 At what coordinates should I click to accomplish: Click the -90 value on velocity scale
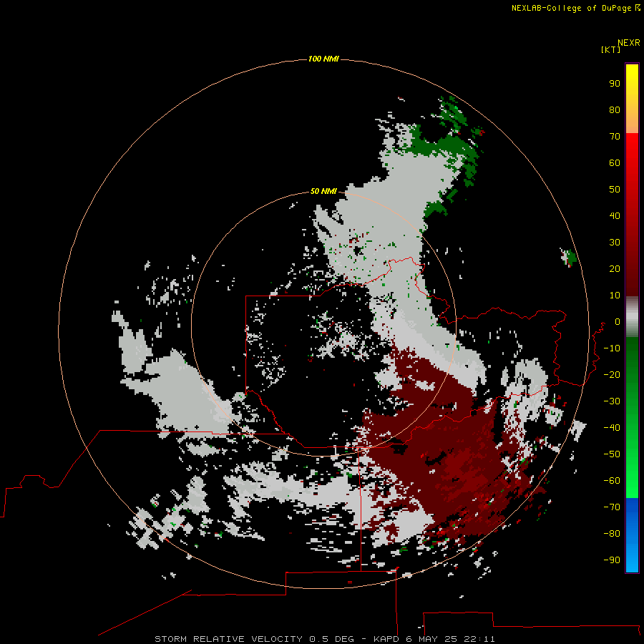click(x=612, y=560)
